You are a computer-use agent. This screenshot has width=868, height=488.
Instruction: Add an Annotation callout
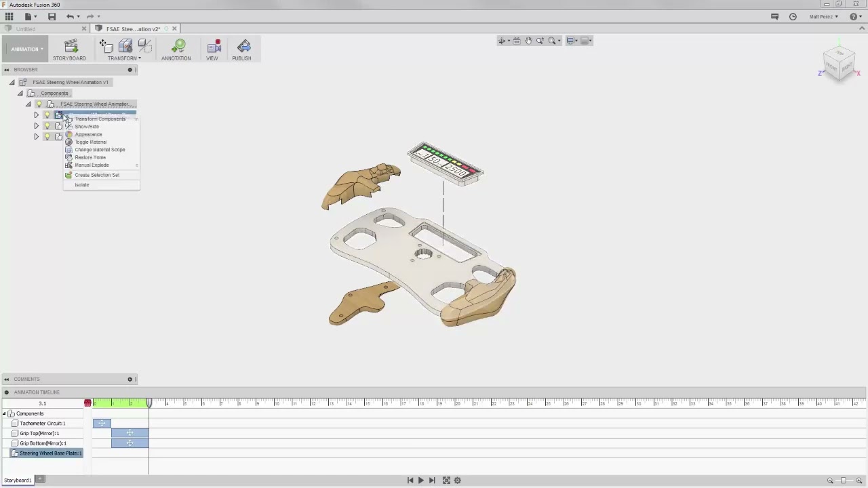coord(178,46)
